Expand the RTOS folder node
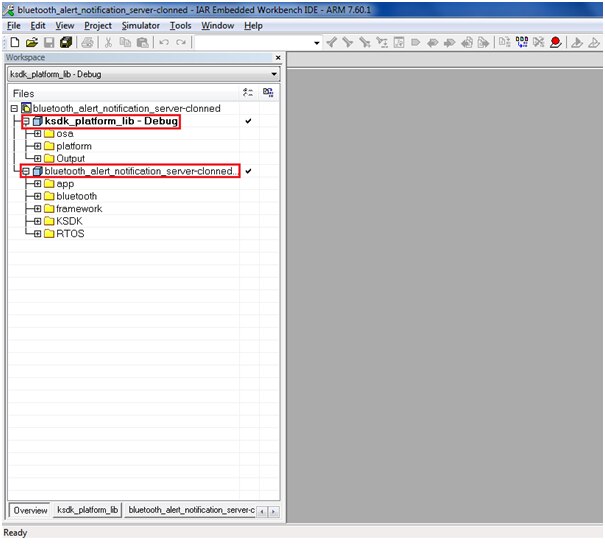The height and width of the screenshot is (545, 605). click(37, 234)
